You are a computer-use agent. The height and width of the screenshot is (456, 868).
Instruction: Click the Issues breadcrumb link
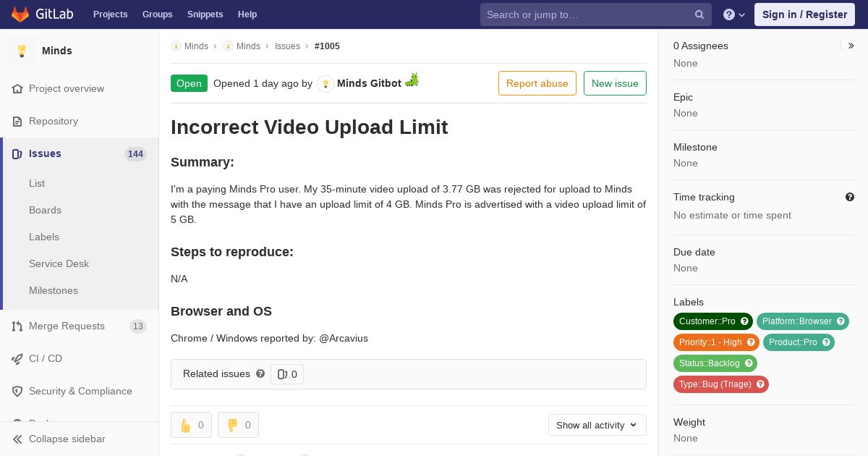click(x=287, y=46)
